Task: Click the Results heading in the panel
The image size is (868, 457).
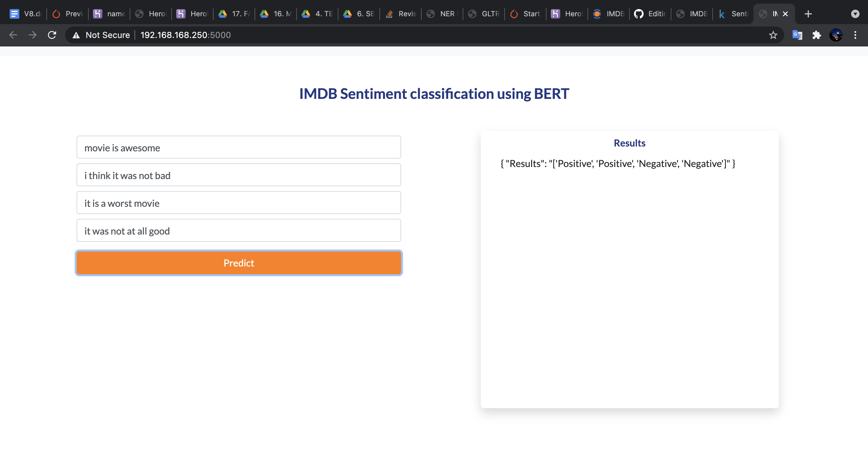Action: [x=629, y=143]
